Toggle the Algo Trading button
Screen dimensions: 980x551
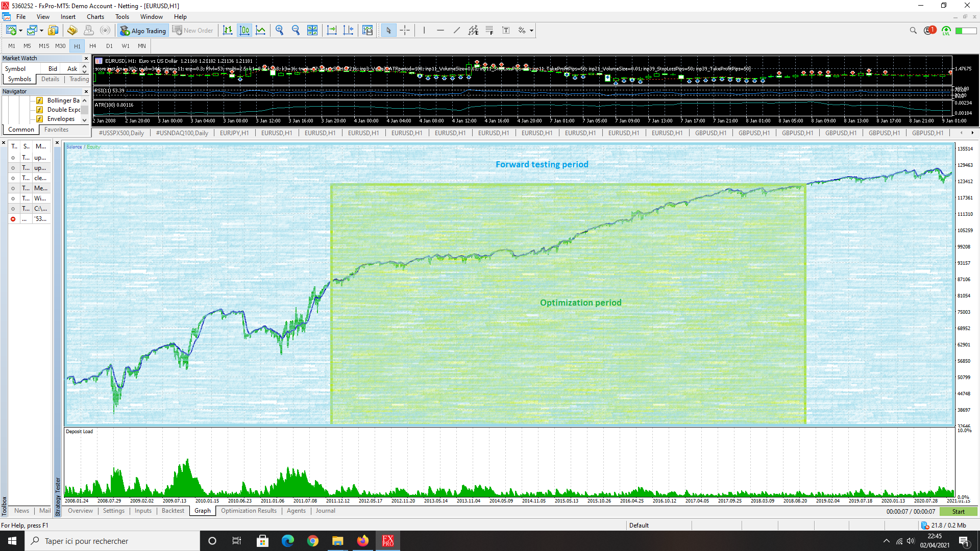(143, 31)
